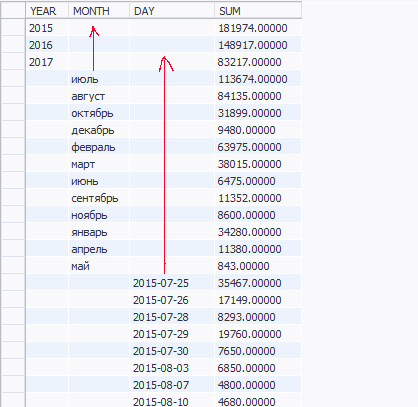The image size is (418, 407).
Task: Select the 2017 year cell
Action: pos(47,62)
